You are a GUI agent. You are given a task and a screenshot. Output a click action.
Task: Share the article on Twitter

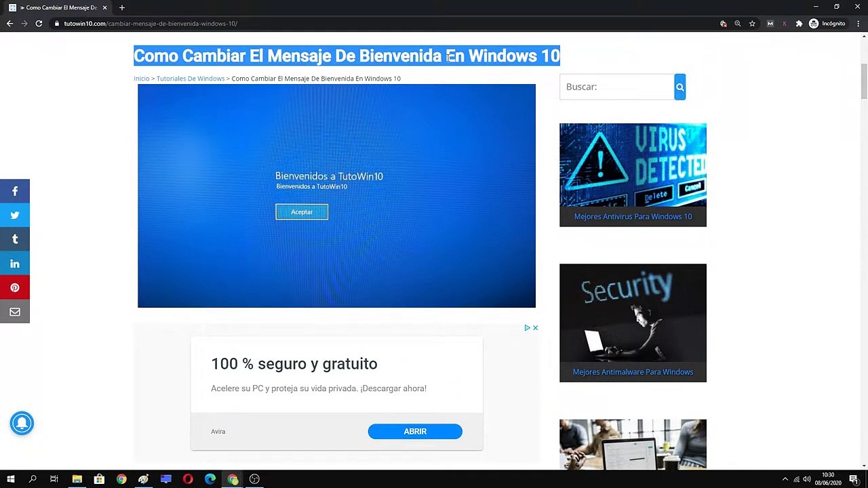point(15,216)
